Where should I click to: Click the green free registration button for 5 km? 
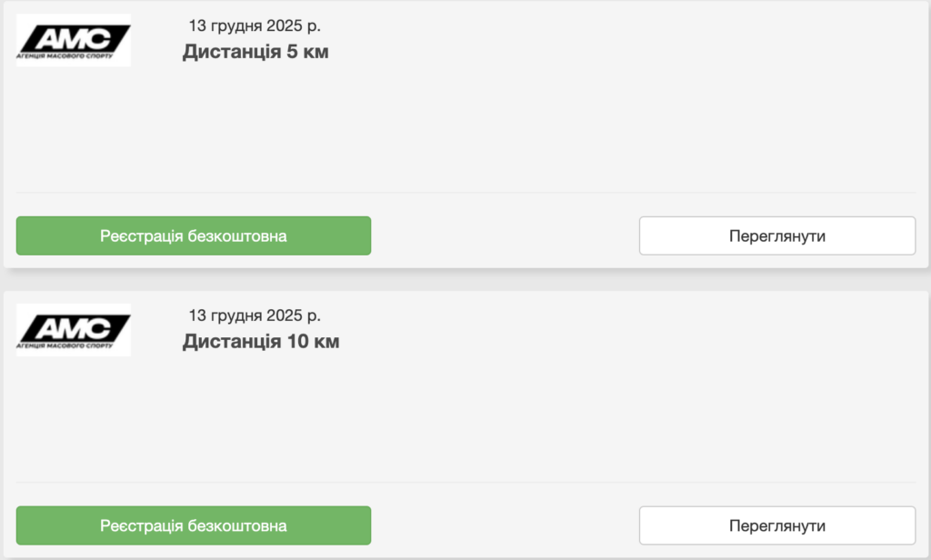tap(194, 235)
